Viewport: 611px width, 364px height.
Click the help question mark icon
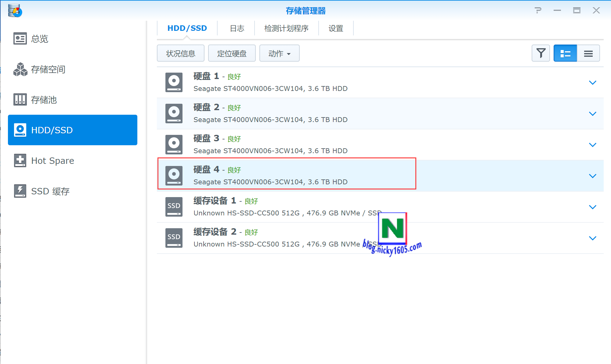tap(538, 10)
